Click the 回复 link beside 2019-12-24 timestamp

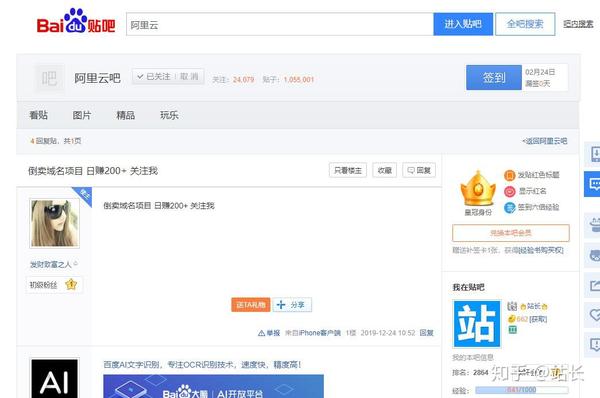(426, 333)
